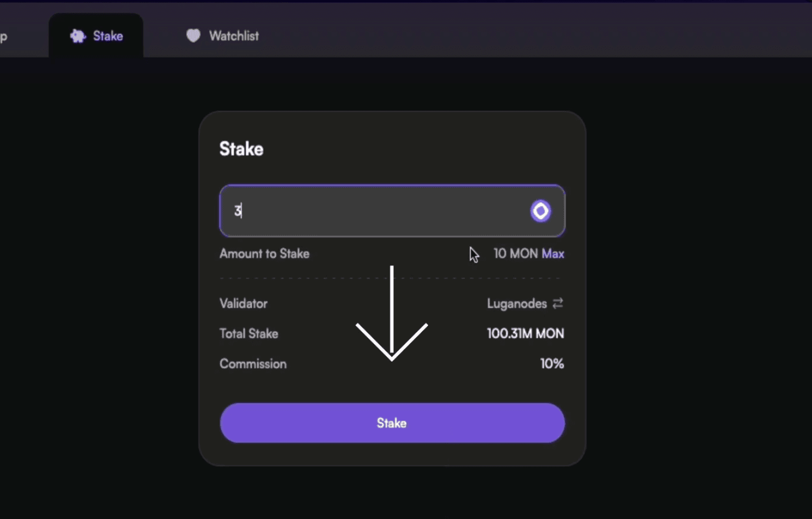Open the partially visible tab at left edge
Image resolution: width=812 pixels, height=519 pixels.
(x=4, y=36)
